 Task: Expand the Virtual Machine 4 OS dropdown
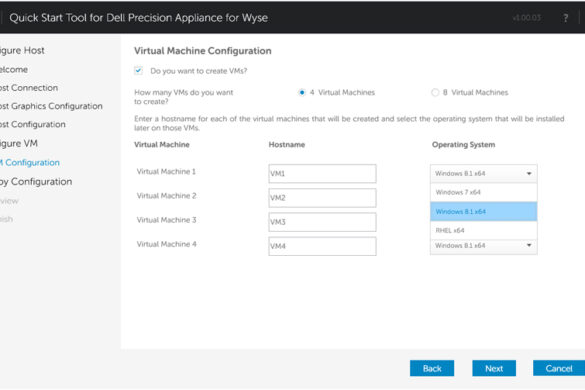(x=484, y=246)
